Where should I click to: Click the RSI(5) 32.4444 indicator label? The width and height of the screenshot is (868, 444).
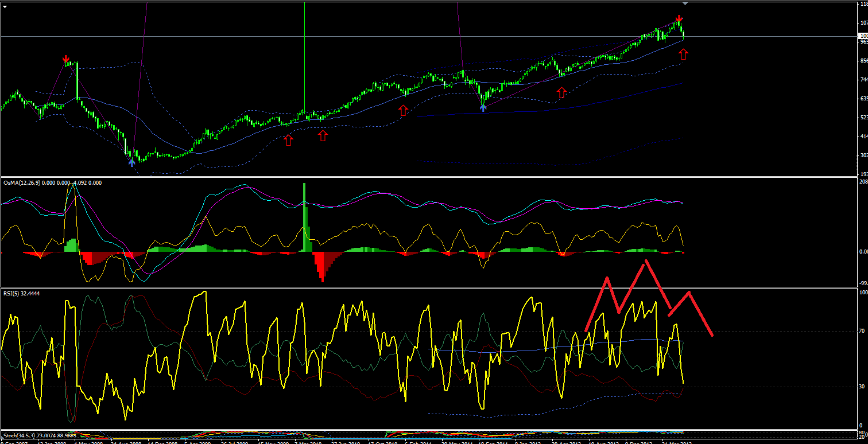pyautogui.click(x=22, y=293)
